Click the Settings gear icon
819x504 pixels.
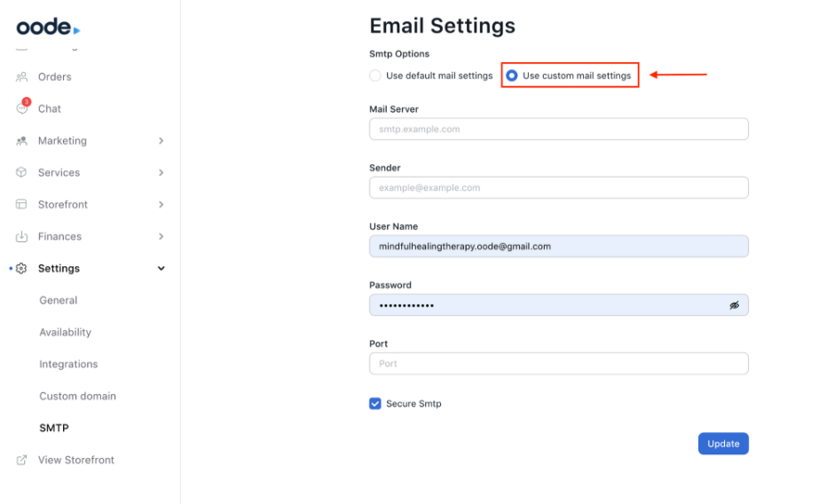[22, 269]
